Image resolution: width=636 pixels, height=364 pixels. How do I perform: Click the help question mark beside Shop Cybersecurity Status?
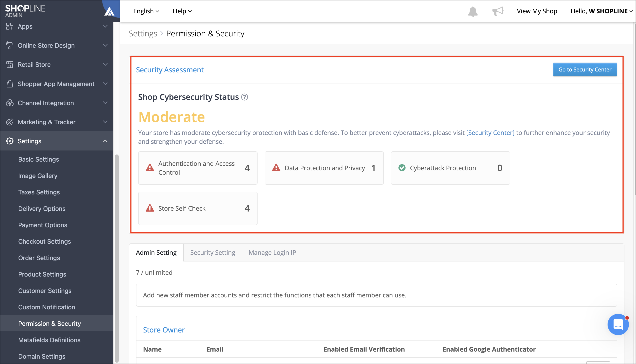244,97
